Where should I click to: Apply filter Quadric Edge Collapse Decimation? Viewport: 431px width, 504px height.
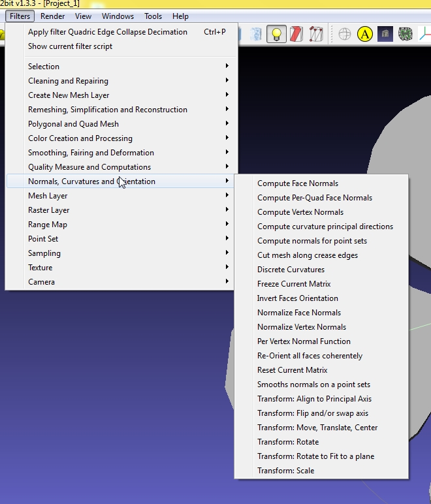point(122,32)
